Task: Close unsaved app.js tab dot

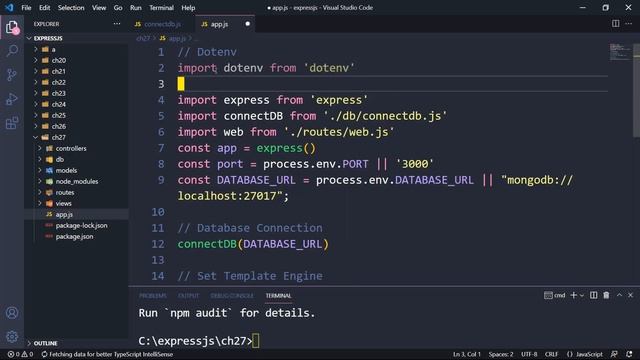Action: tap(247, 24)
